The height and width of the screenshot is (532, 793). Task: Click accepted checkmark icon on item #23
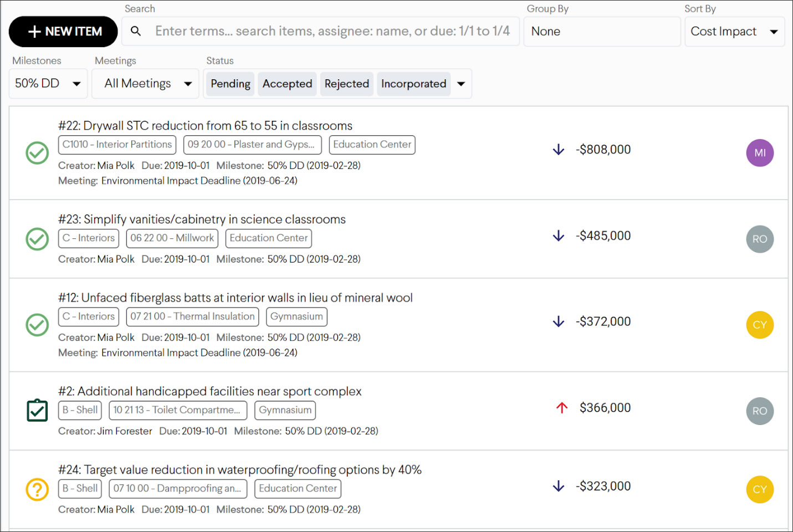click(37, 239)
